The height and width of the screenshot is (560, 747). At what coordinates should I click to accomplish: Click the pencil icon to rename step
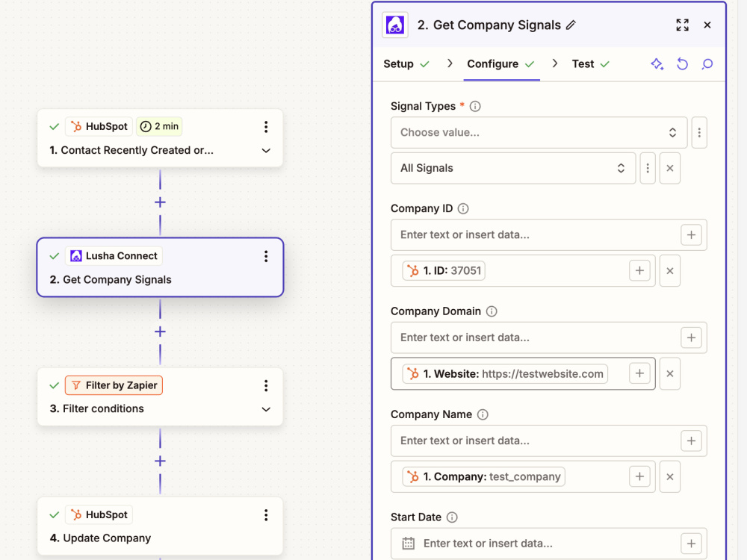point(571,25)
